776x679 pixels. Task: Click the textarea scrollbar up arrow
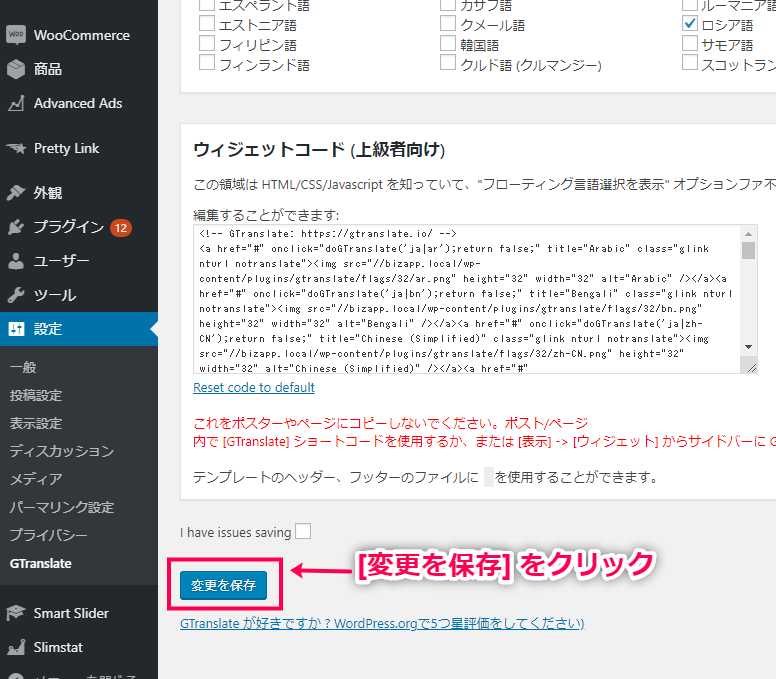point(748,234)
